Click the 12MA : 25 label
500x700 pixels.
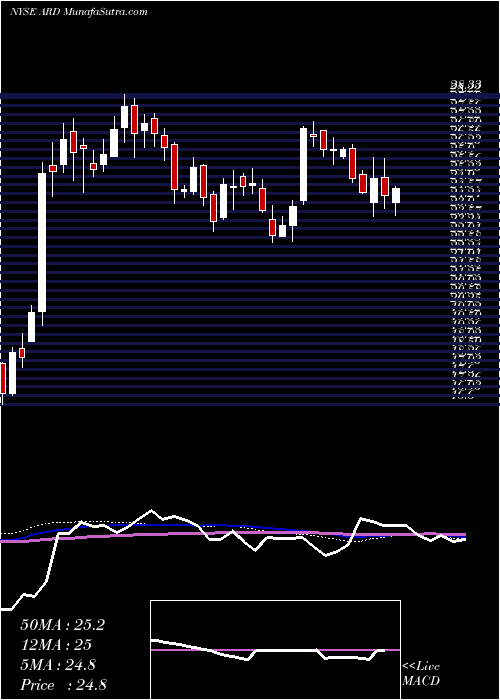[x=56, y=645]
